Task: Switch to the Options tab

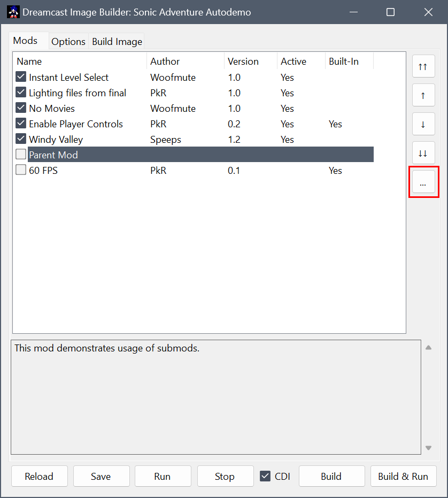Action: [68, 41]
